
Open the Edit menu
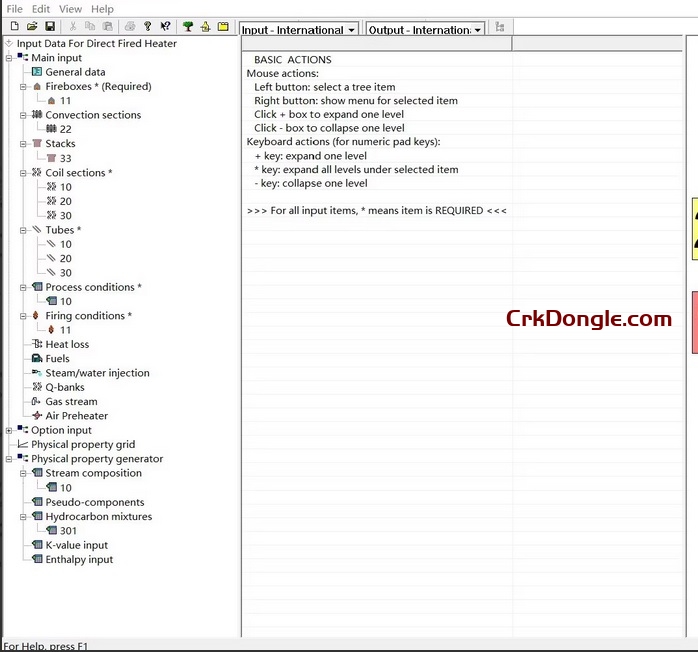click(41, 9)
